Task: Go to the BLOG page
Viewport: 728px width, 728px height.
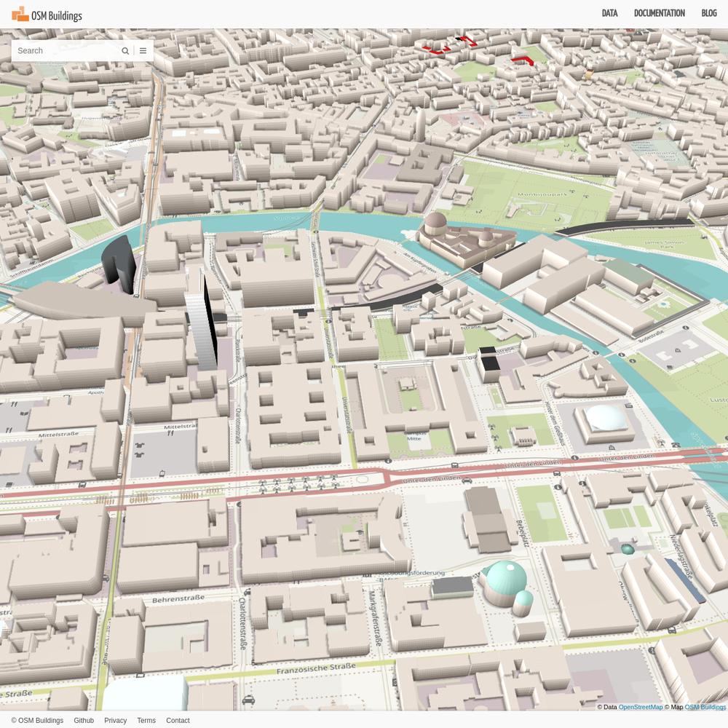Action: (x=708, y=14)
